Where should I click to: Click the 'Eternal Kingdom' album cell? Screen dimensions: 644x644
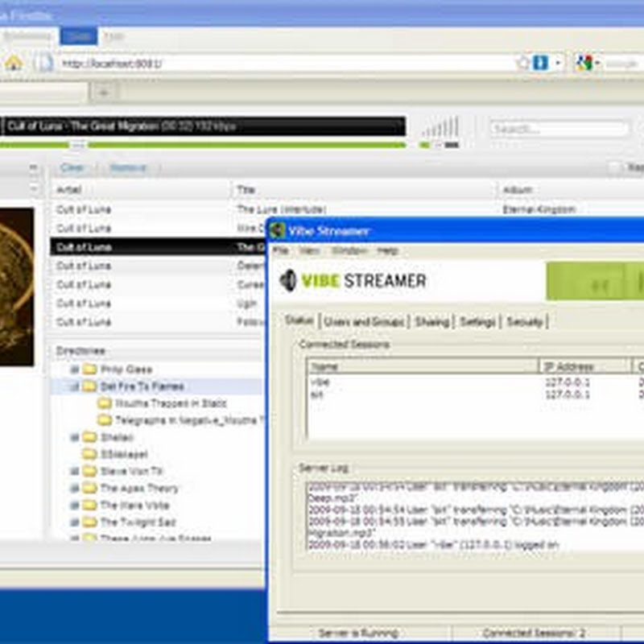539,209
